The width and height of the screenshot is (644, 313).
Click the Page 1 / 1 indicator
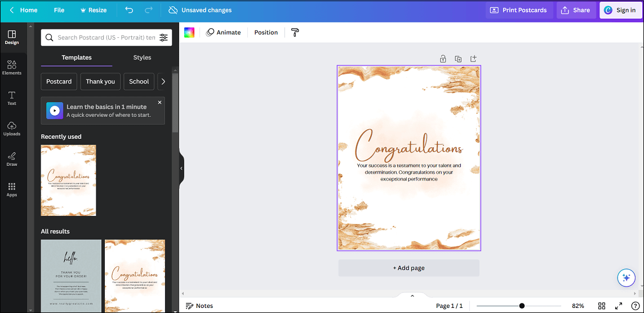tap(449, 306)
